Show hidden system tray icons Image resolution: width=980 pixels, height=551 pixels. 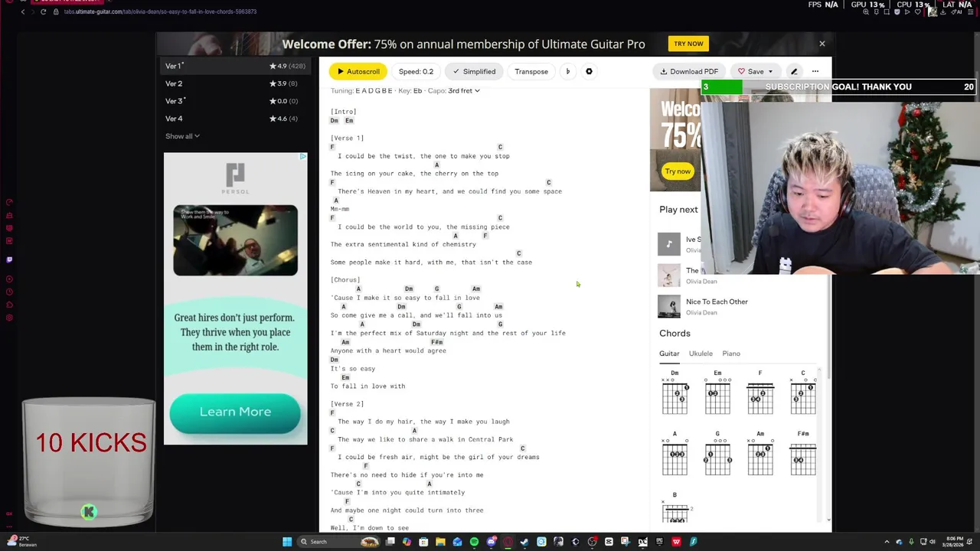[x=888, y=542]
